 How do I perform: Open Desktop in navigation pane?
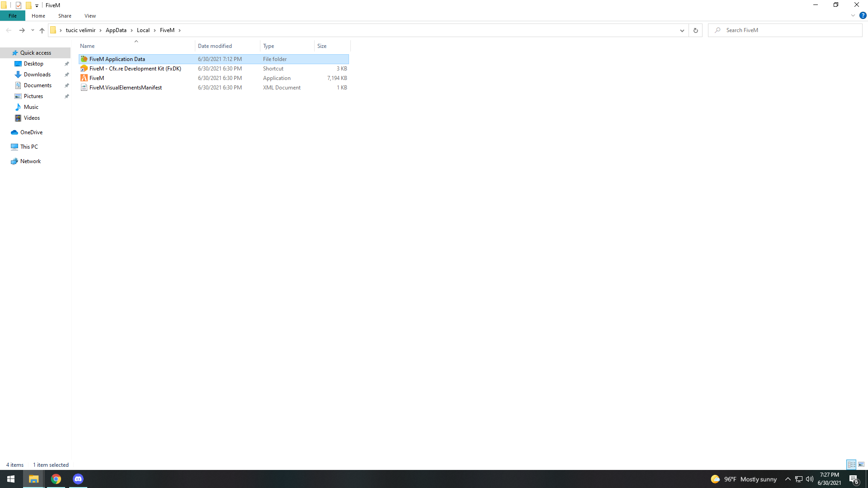coord(33,64)
